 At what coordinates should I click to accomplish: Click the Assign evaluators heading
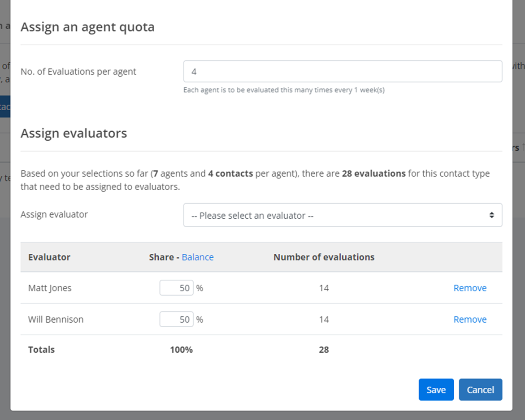point(74,133)
